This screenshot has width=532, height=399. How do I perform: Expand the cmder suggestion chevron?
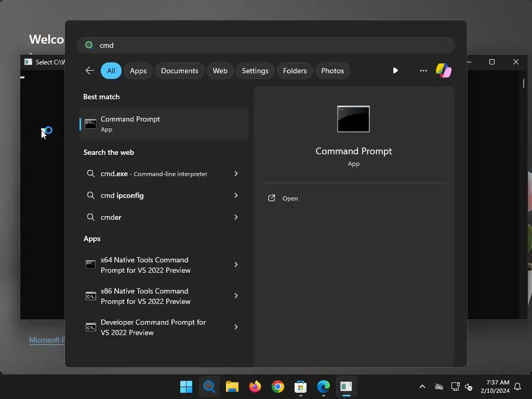236,217
